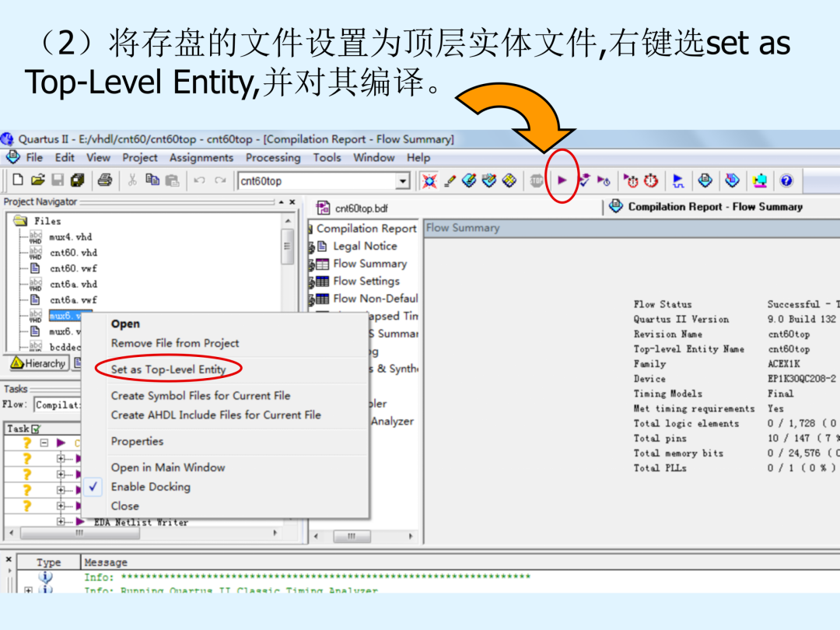Click the Paste clipboard icon
Viewport: 840px width, 630px height.
coord(172,180)
